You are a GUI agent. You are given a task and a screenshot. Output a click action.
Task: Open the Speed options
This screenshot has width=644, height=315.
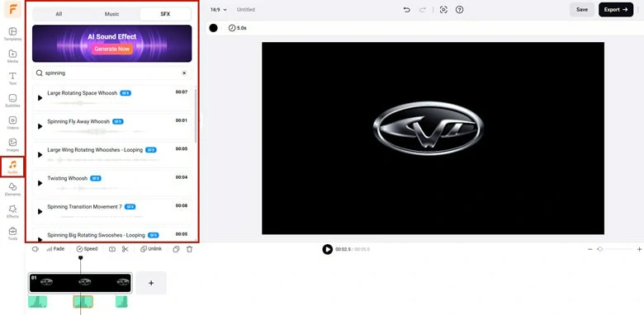87,249
